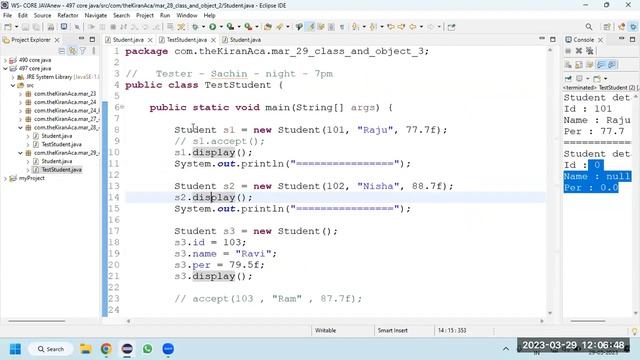640x360 pixels.
Task: Click the Save icon in toolbar
Action: click(x=25, y=27)
